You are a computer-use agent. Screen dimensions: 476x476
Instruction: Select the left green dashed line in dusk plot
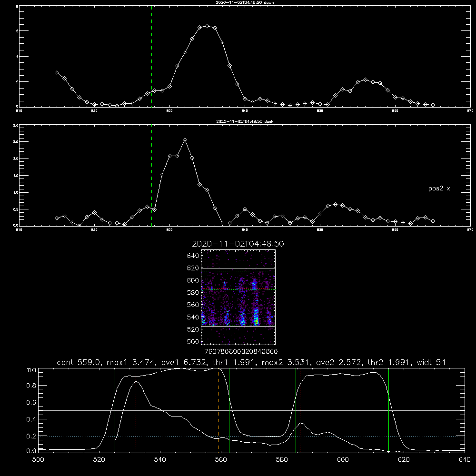pos(151,175)
